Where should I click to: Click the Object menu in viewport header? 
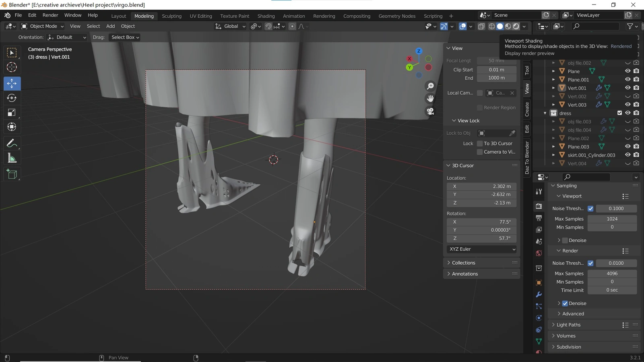(128, 26)
